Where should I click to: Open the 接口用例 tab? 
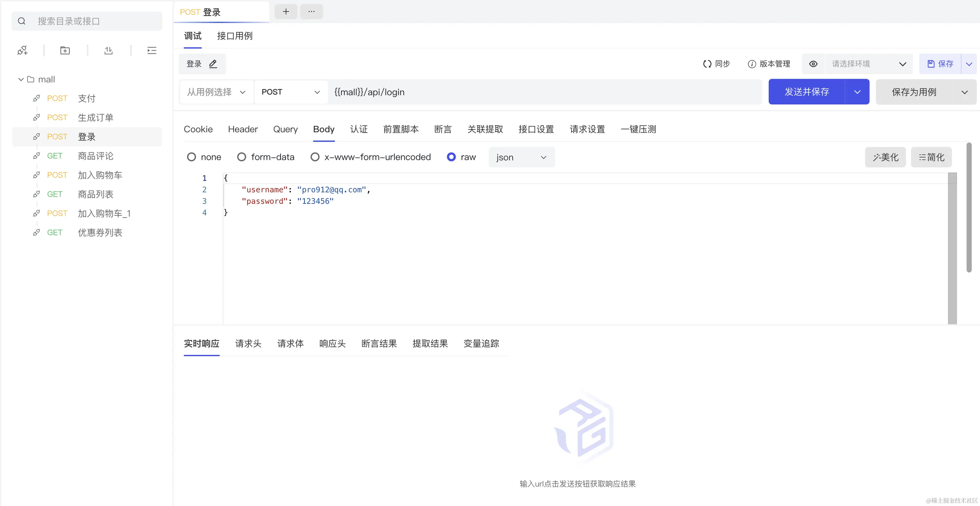tap(235, 36)
